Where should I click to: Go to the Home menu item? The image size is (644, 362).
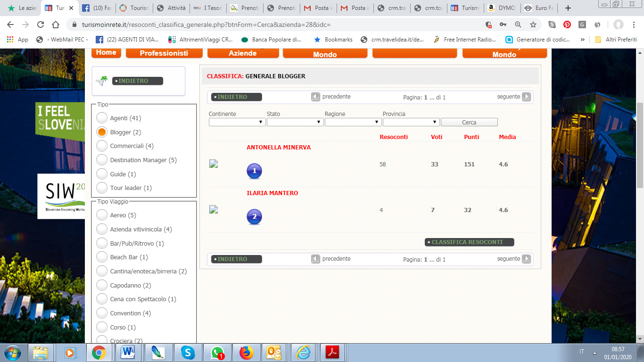106,52
